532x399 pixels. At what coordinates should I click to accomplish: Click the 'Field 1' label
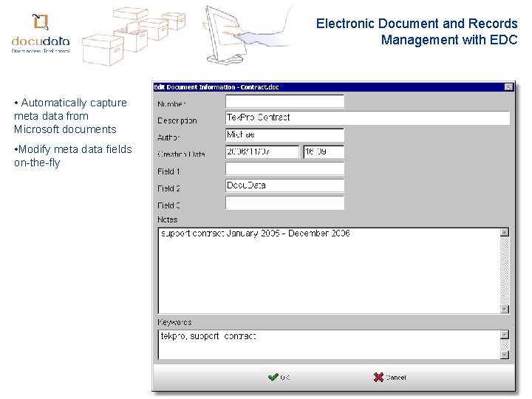(x=168, y=171)
